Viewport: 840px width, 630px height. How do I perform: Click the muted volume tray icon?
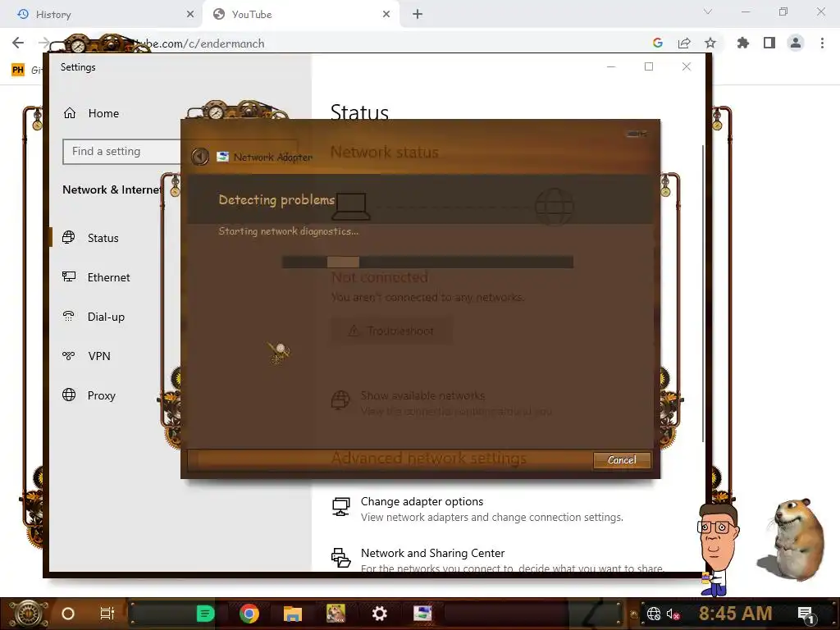(x=673, y=614)
